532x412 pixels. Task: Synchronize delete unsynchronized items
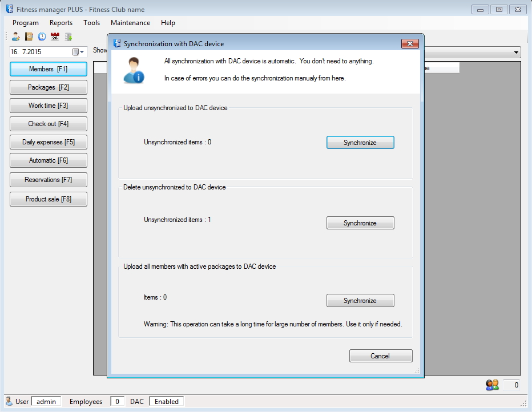coord(360,223)
